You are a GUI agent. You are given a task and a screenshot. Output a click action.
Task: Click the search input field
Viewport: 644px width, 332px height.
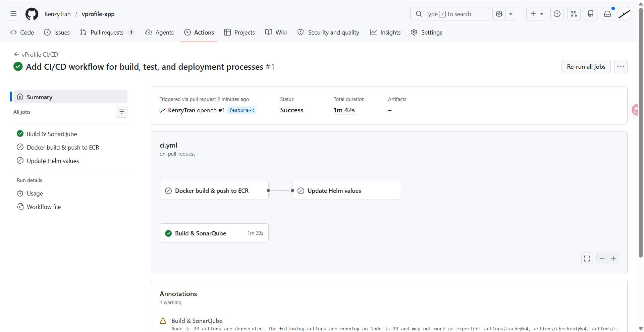click(450, 14)
